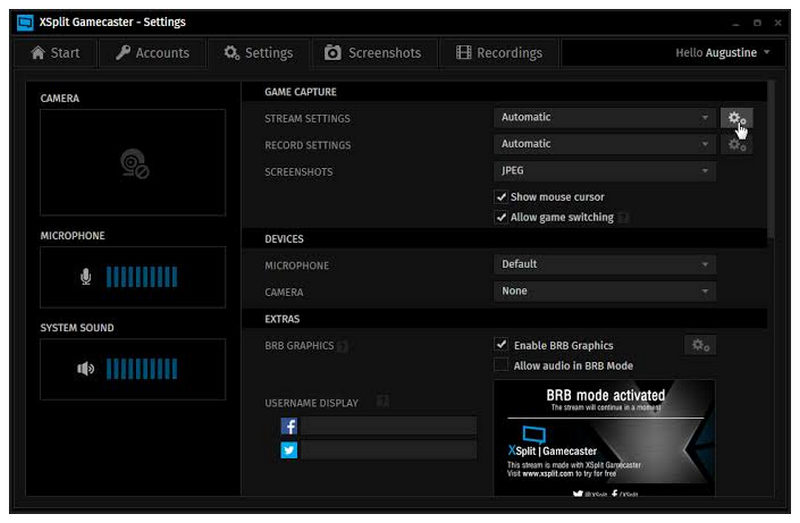
Task: Click the Twitter icon under Username Display
Action: pyautogui.click(x=289, y=450)
